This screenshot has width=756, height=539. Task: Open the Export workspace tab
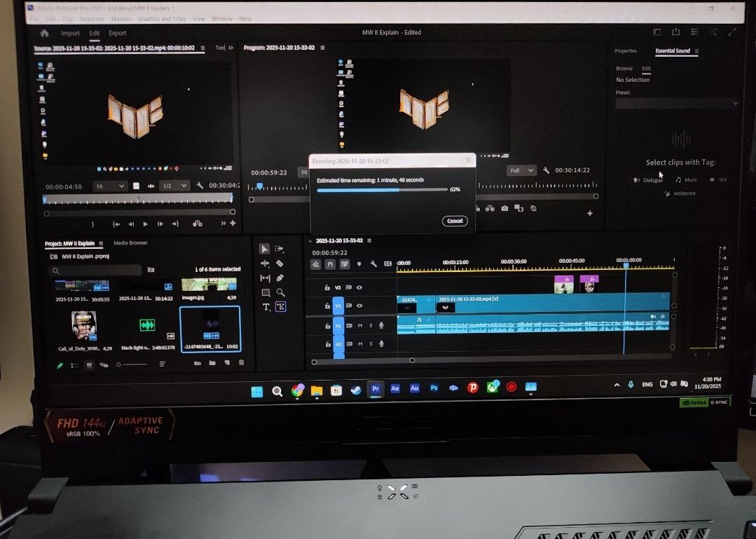(117, 33)
